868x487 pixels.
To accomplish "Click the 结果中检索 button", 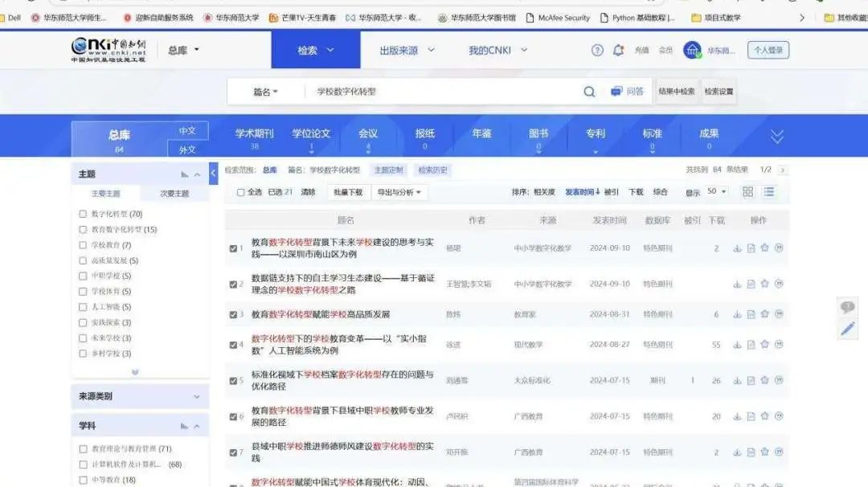I will pyautogui.click(x=677, y=92).
